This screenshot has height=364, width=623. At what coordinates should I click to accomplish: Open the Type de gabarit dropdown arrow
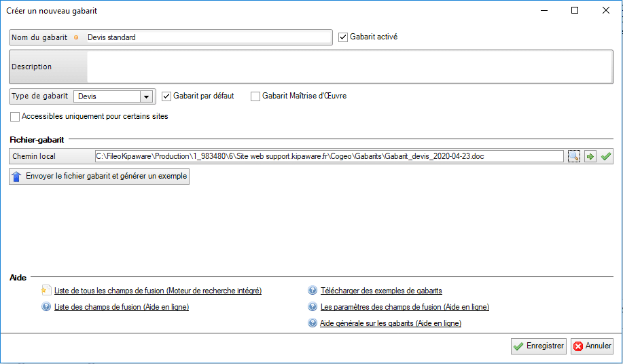tap(146, 96)
